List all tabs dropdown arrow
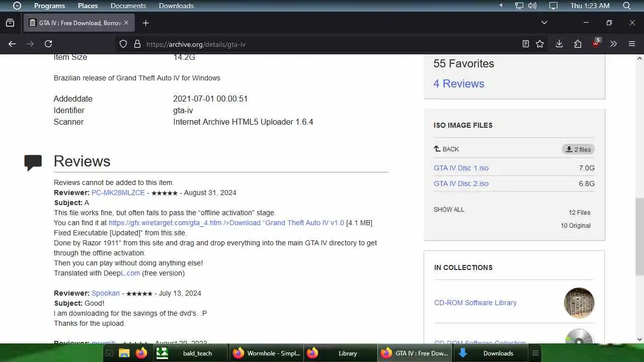Image resolution: width=644 pixels, height=362 pixels. tap(544, 23)
